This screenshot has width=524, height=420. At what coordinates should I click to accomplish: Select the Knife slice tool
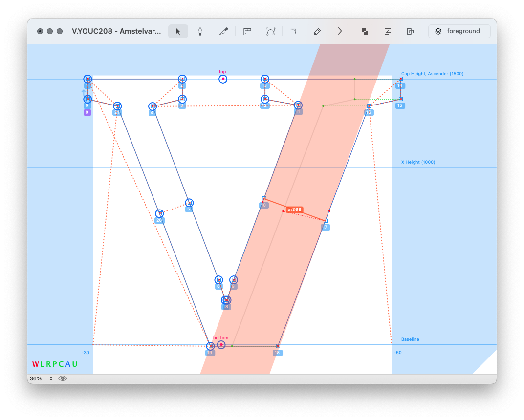pyautogui.click(x=224, y=31)
